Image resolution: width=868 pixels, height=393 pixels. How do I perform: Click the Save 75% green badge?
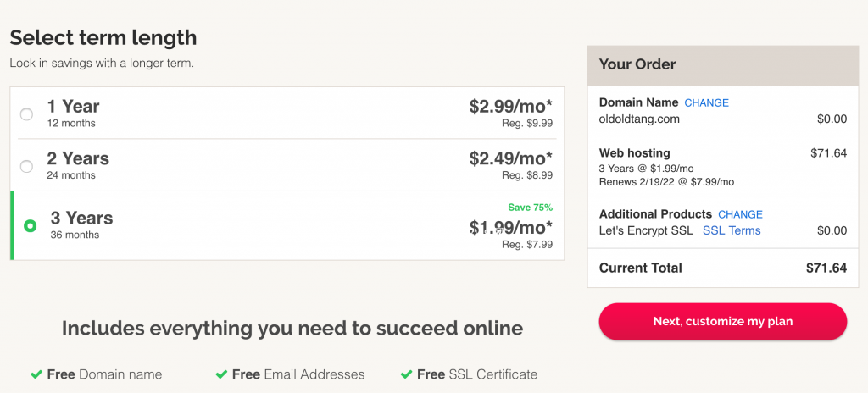click(531, 208)
